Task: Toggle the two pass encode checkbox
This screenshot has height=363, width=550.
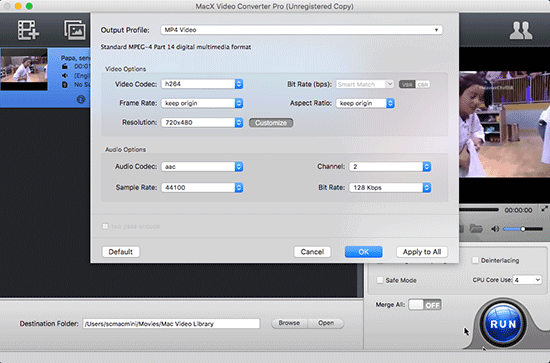Action: 105,226
